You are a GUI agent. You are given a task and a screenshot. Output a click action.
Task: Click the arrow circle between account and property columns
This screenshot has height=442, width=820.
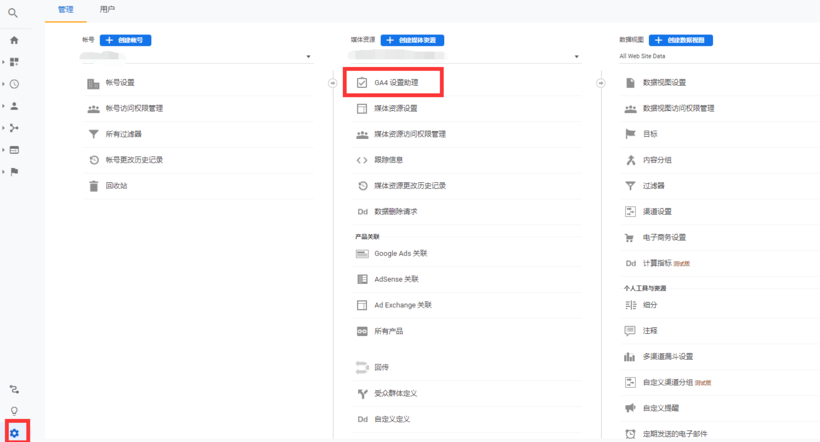click(333, 83)
